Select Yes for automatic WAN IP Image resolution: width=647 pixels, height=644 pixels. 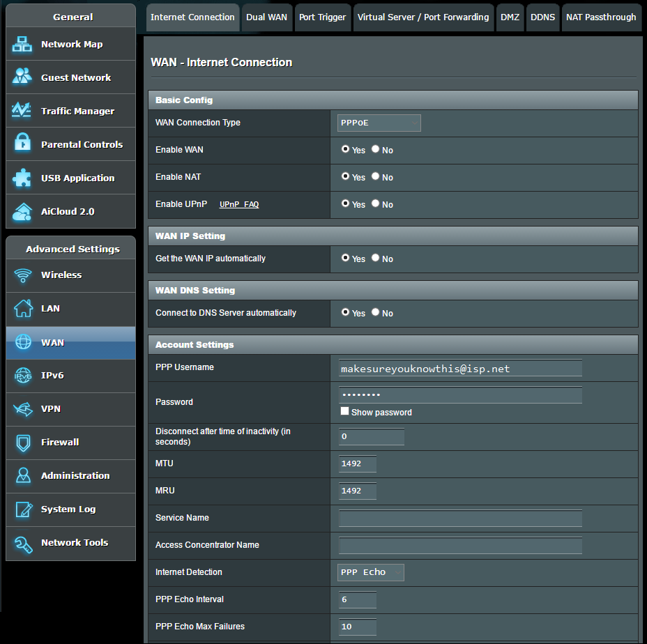click(x=345, y=259)
